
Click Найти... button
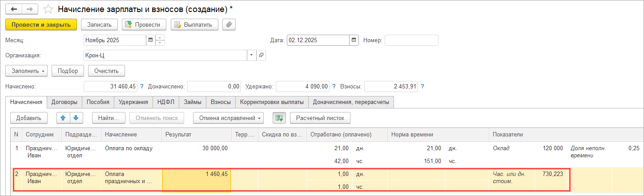coord(109,118)
